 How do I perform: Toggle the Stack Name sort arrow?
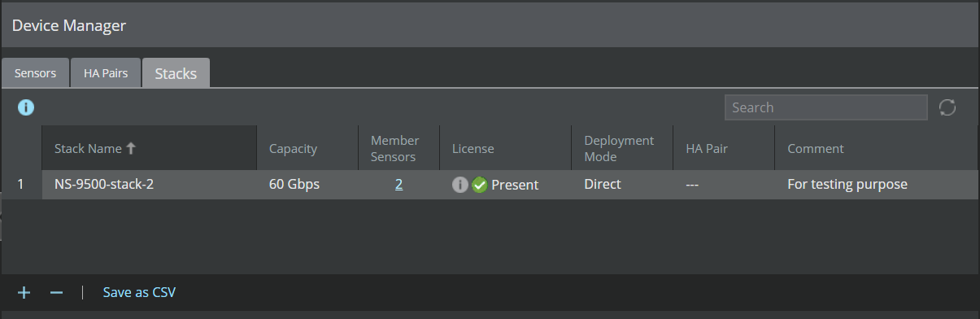click(131, 148)
